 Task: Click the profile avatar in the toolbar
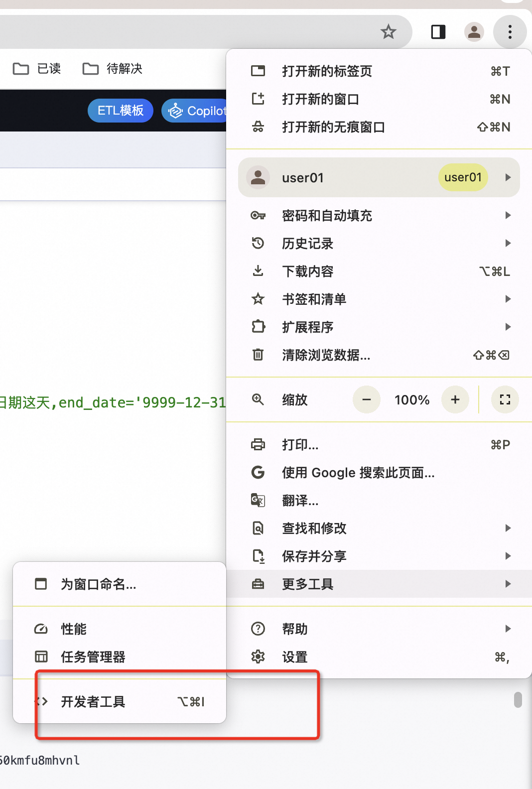pos(474,32)
